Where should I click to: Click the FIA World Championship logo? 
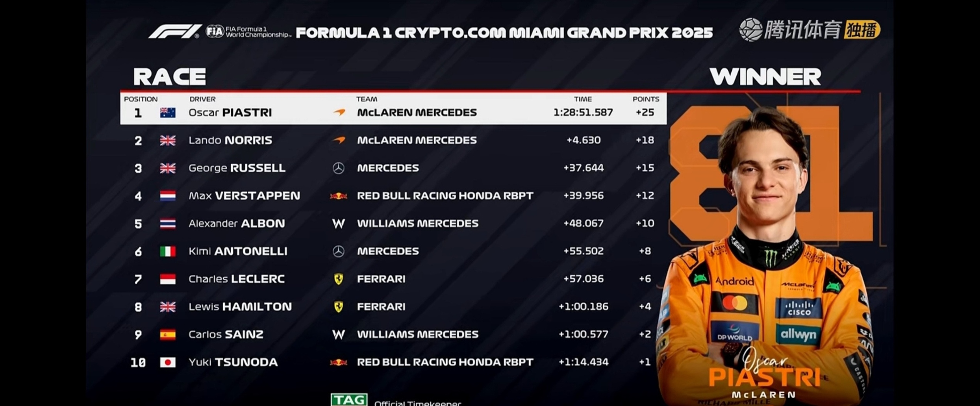point(248,31)
